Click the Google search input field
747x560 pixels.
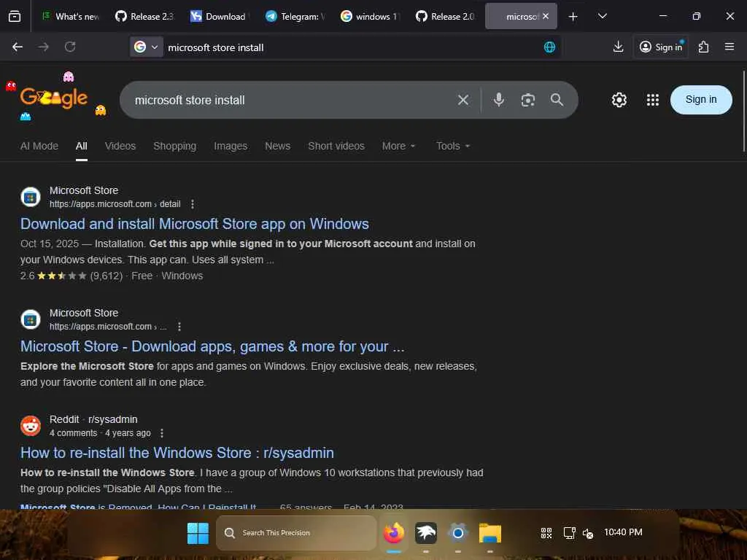(290, 100)
